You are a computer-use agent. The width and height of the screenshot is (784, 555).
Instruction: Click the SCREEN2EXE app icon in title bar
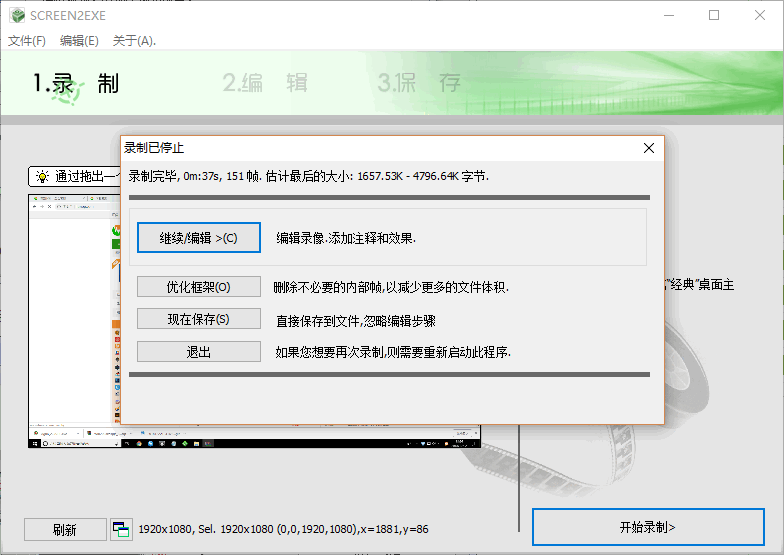(x=18, y=16)
